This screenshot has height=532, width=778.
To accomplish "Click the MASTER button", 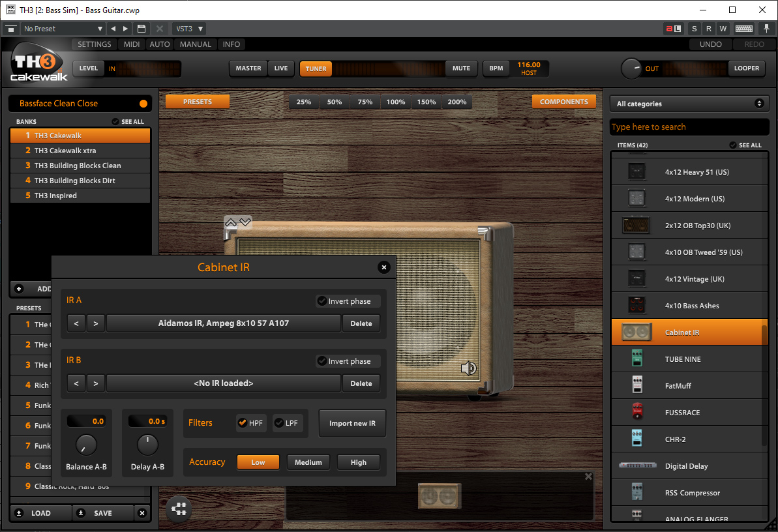I will (x=248, y=68).
